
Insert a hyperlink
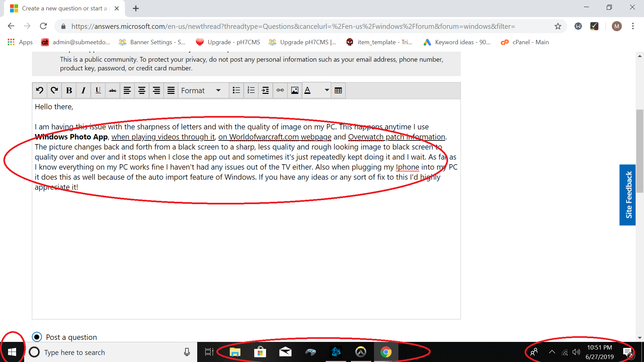(280, 90)
